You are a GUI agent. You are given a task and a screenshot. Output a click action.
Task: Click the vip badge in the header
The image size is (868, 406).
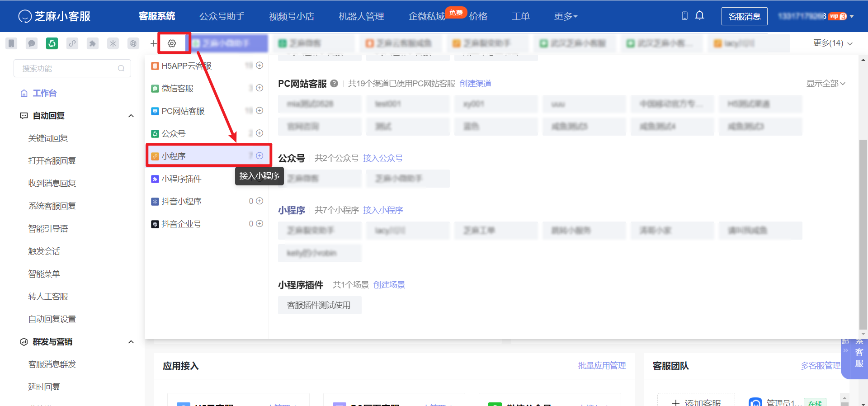[x=838, y=16]
